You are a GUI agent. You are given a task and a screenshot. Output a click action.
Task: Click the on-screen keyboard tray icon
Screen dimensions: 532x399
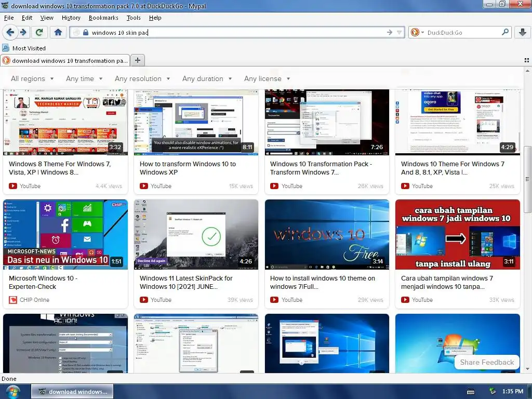tap(471, 392)
